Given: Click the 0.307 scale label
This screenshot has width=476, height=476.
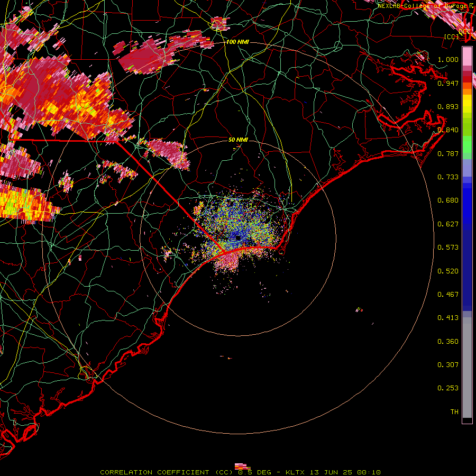Looking at the screenshot, I should (x=448, y=364).
